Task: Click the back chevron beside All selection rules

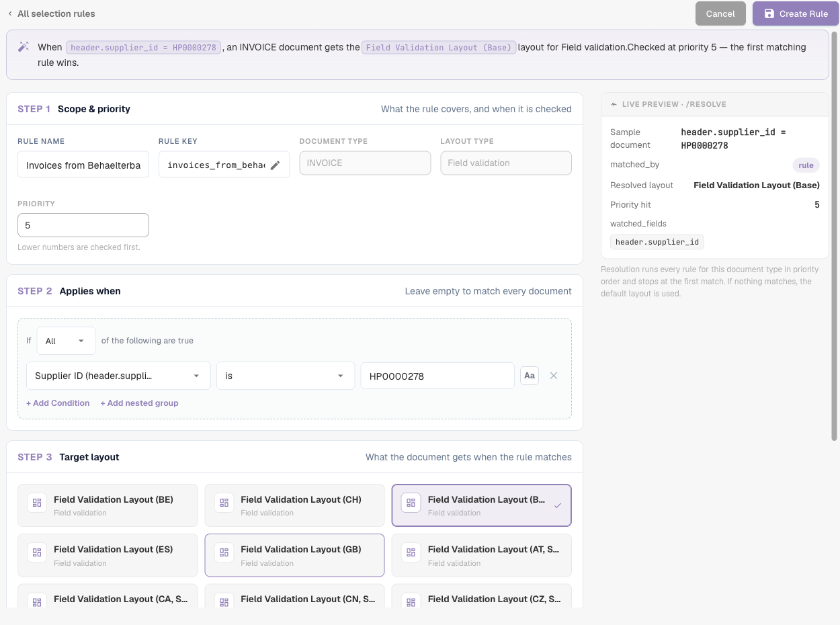Action: point(10,13)
